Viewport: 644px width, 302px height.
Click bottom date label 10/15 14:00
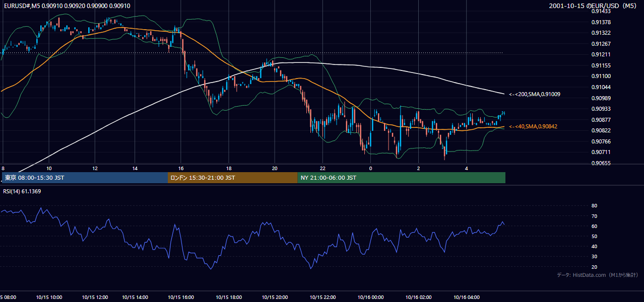coord(135,297)
